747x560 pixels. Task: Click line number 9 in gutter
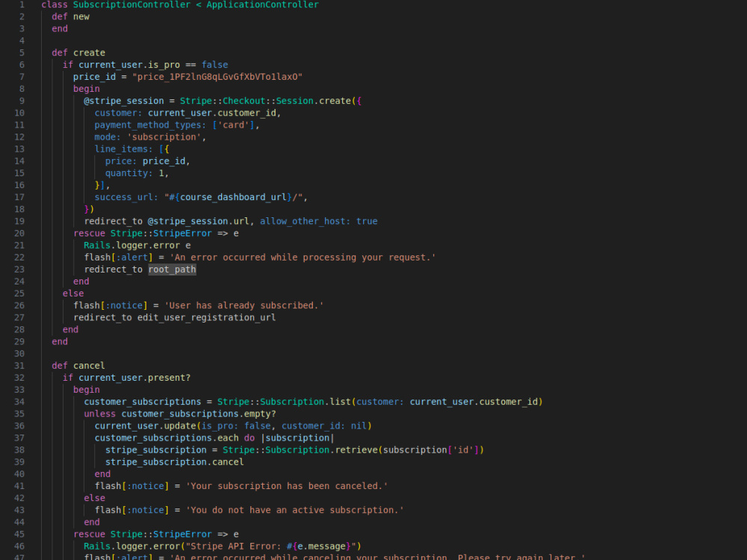[x=22, y=101]
